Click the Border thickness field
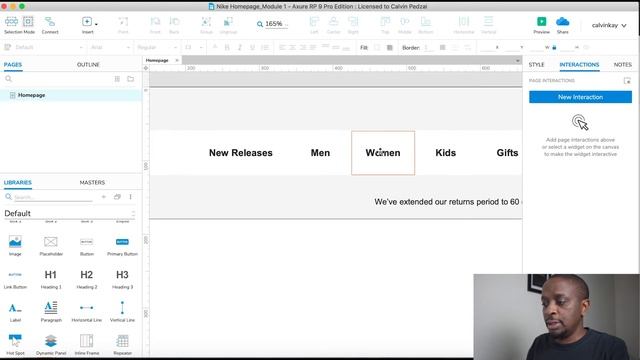This screenshot has height=360, width=640. [x=429, y=48]
